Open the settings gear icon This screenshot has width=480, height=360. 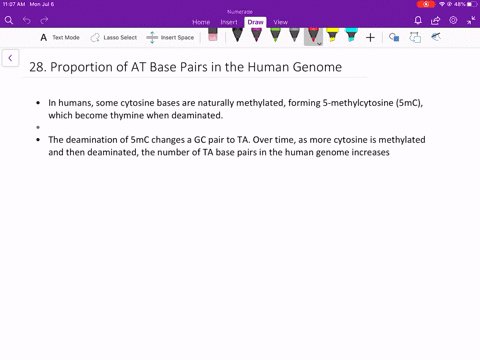tap(453, 20)
